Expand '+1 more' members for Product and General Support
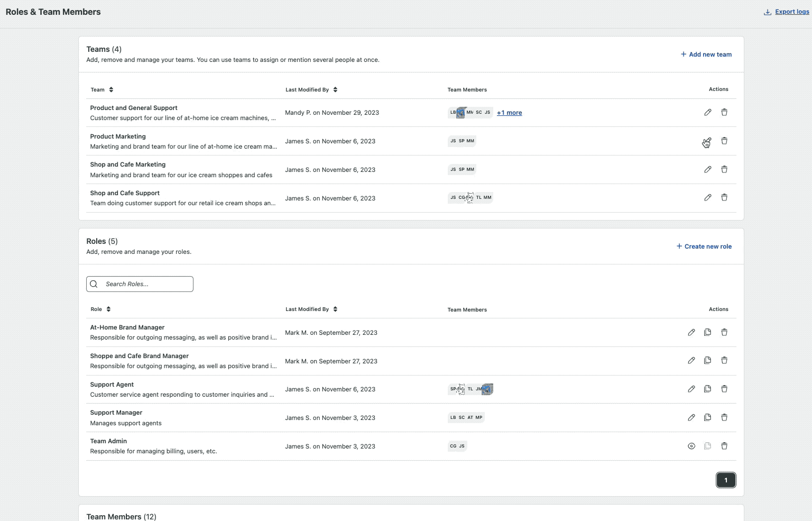 (x=509, y=113)
